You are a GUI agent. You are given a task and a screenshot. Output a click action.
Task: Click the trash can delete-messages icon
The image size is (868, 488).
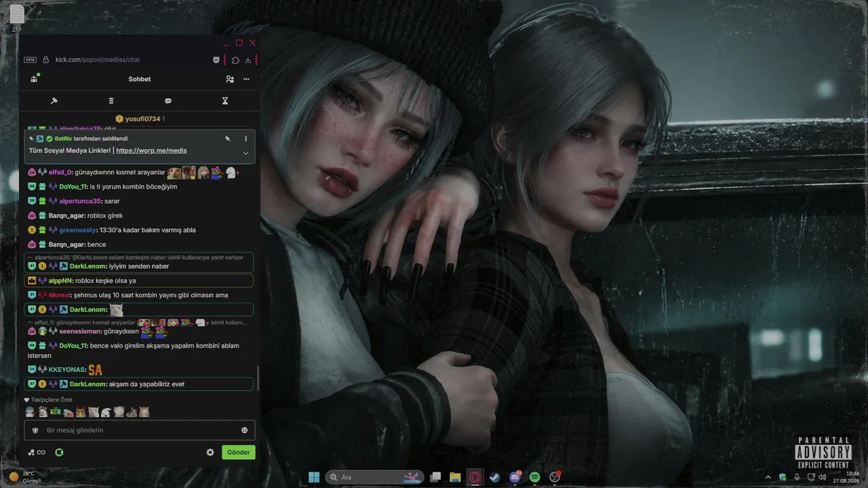(111, 101)
